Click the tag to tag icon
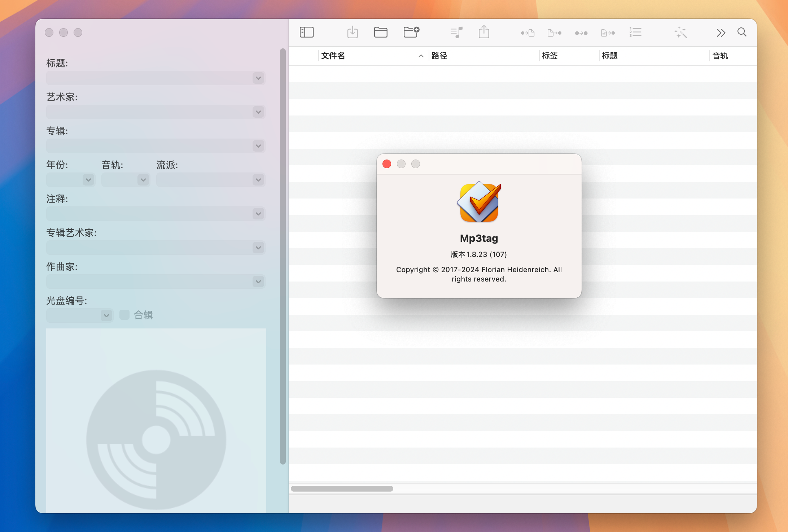The image size is (788, 532). (581, 33)
